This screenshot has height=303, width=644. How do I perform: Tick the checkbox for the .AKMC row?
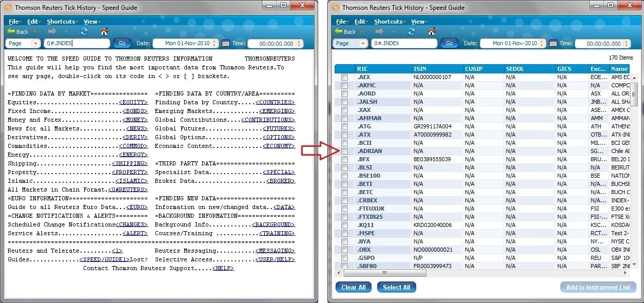pyautogui.click(x=345, y=85)
